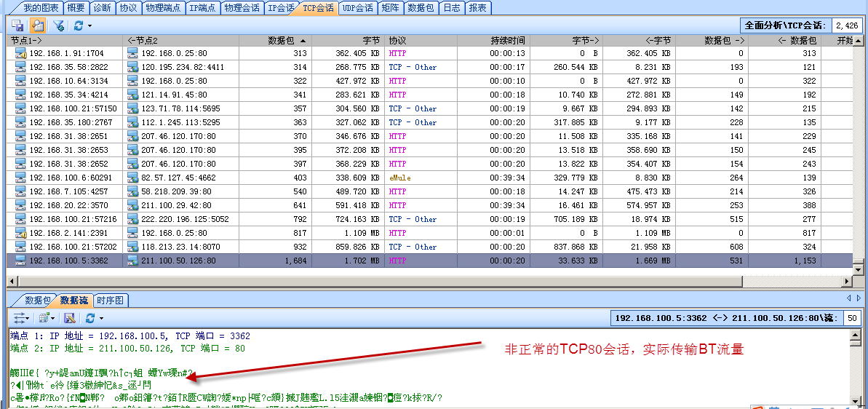Screen dimensions: 868x409
Task: Switch to the UDP会话 tab
Action: [357, 8]
